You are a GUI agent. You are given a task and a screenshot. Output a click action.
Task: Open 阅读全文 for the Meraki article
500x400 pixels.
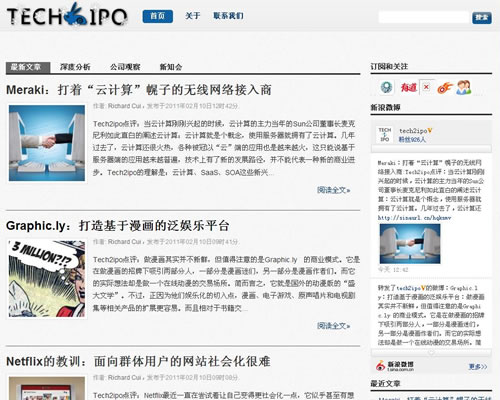[333, 190]
